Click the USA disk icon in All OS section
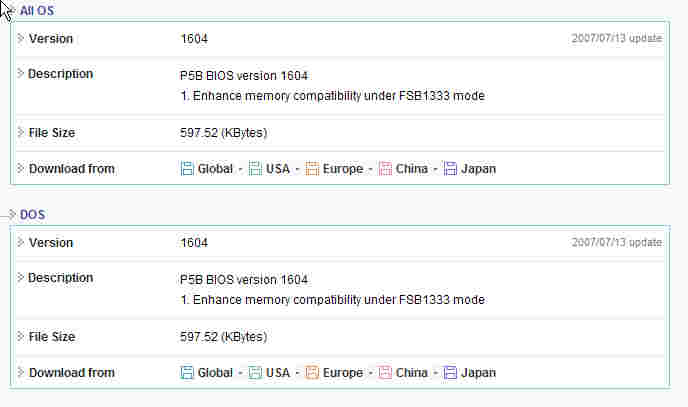The width and height of the screenshot is (688, 407). [x=255, y=168]
